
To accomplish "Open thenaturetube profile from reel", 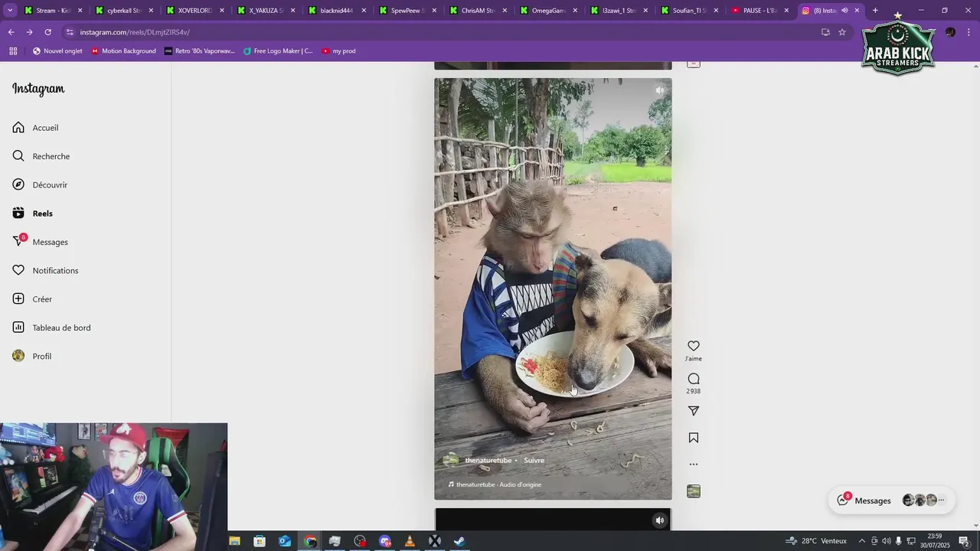I will [488, 461].
